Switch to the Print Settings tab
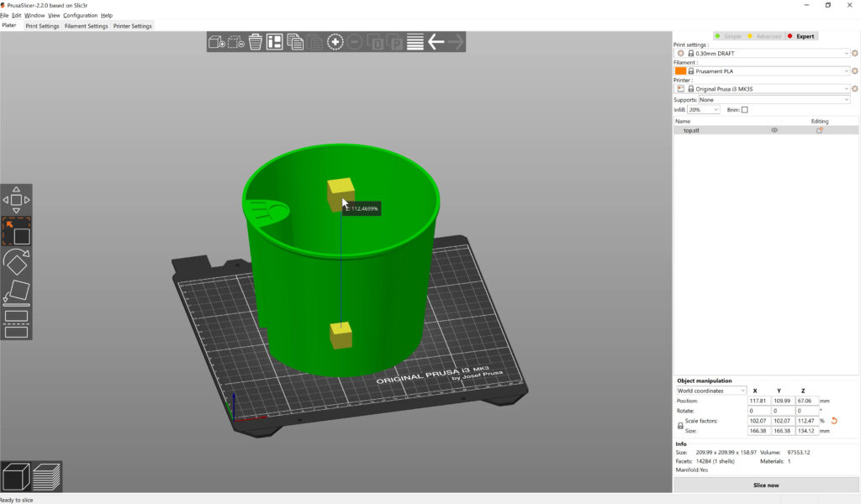 tap(42, 26)
